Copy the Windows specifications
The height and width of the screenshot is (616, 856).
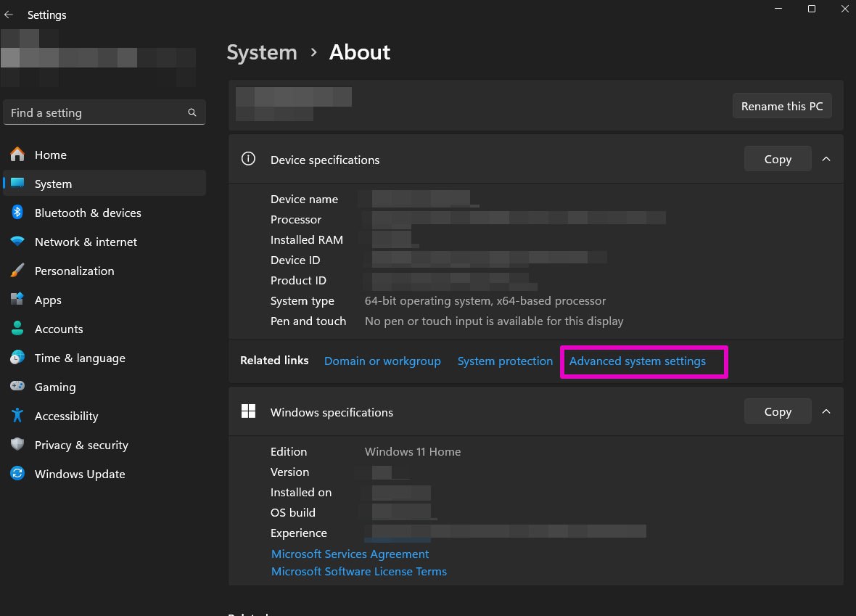(x=778, y=411)
